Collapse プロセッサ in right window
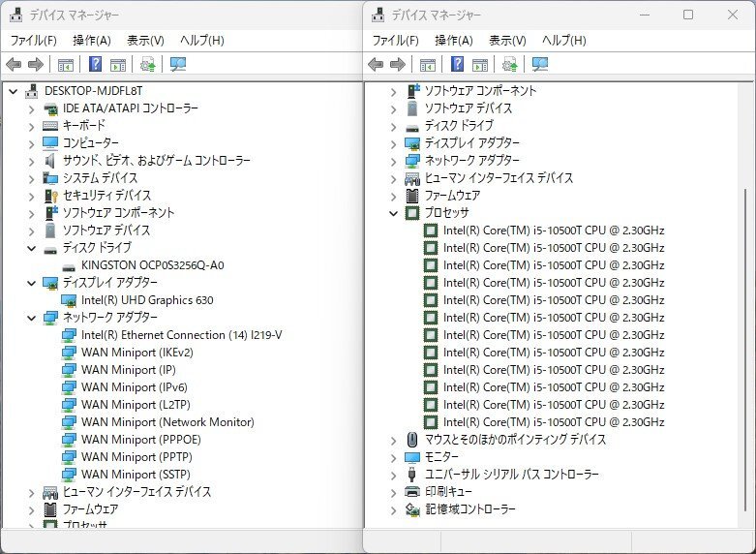Screen dimensions: 756x554 pyautogui.click(x=393, y=213)
